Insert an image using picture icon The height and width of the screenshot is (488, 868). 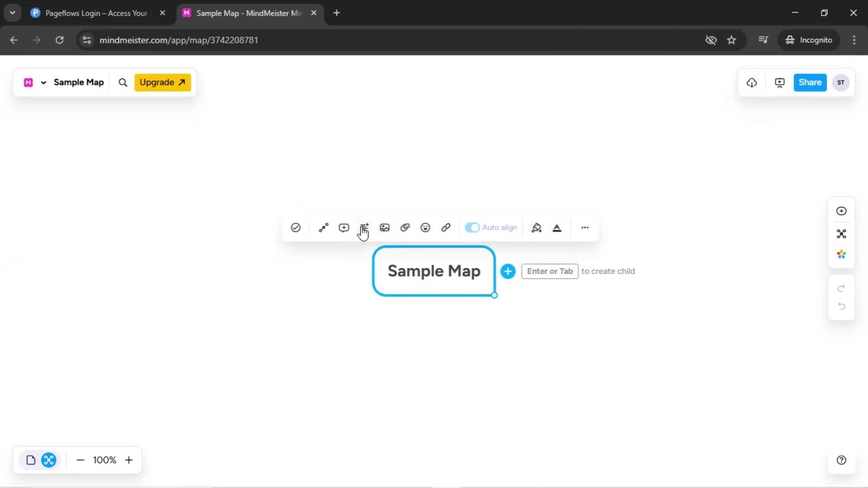pos(385,227)
